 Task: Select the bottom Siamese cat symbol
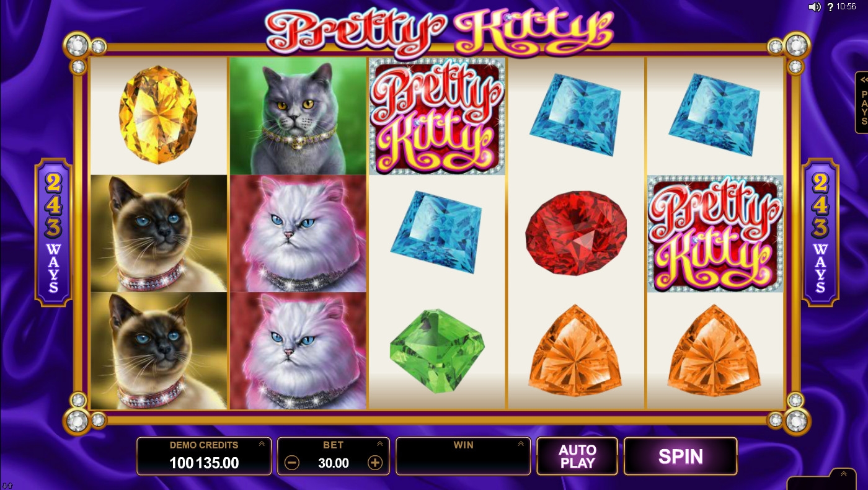[x=159, y=350]
